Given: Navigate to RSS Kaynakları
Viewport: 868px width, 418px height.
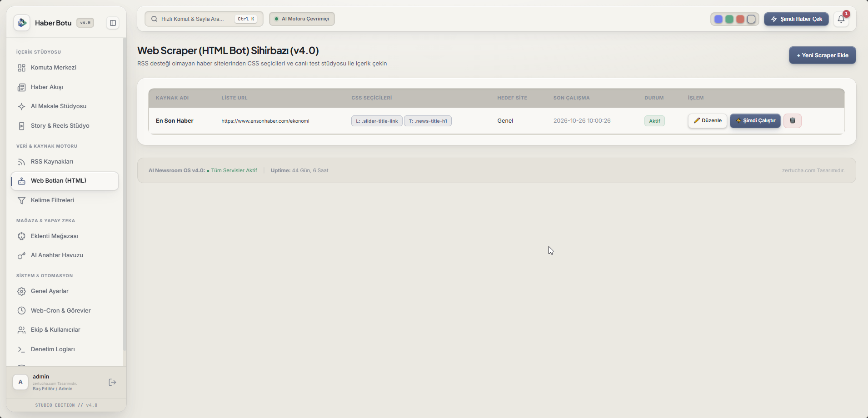Looking at the screenshot, I should [x=65, y=162].
